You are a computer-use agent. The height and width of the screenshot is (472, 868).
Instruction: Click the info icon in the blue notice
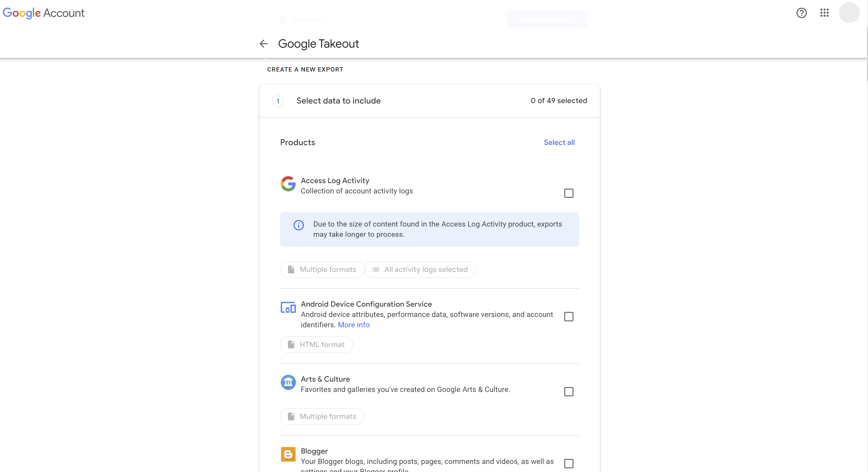[298, 225]
